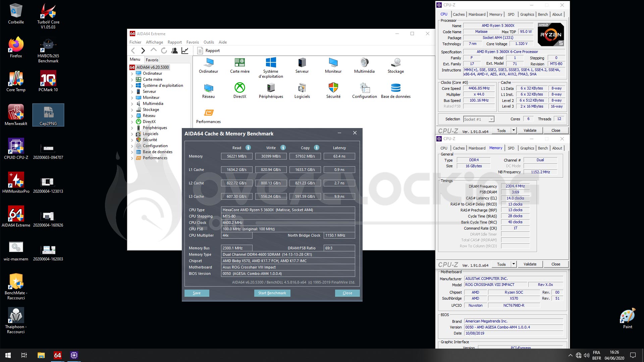Open the Multimédia speaker icon
The image size is (644, 362).
point(364,65)
